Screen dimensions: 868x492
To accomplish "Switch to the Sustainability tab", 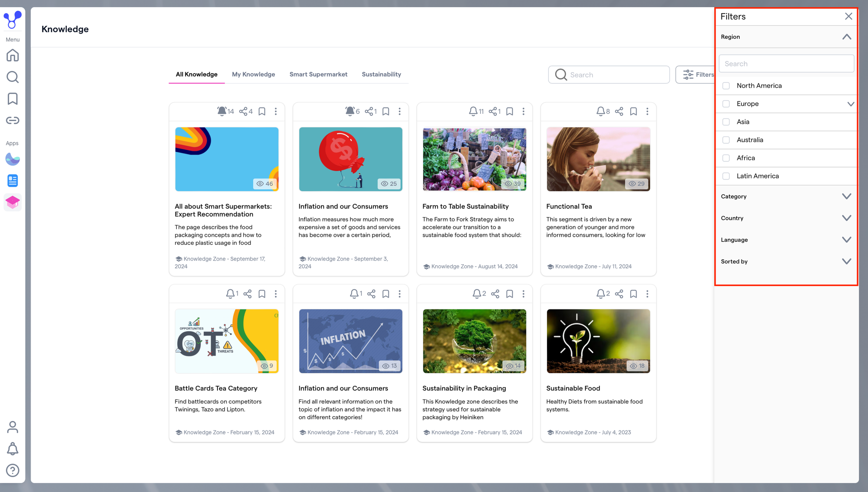I will (381, 74).
